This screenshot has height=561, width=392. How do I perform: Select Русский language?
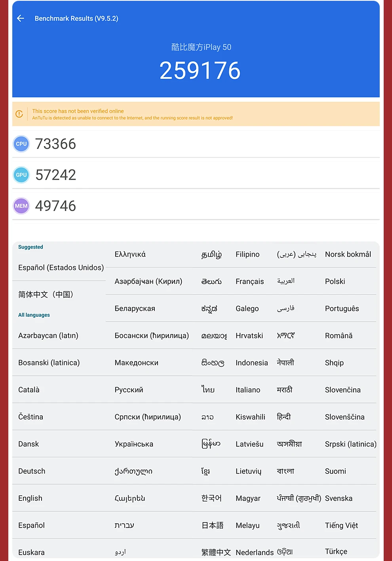pyautogui.click(x=129, y=390)
